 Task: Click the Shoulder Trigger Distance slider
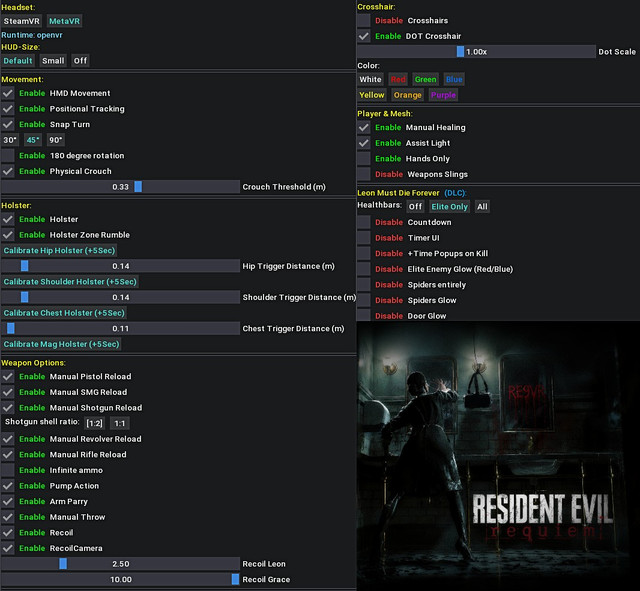pyautogui.click(x=120, y=297)
